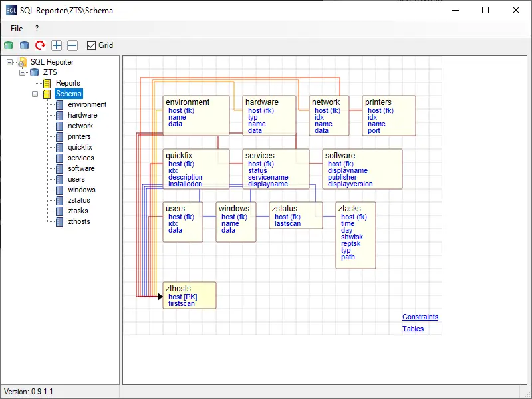
Task: Toggle the Grid checkbox
Action: pyautogui.click(x=91, y=45)
